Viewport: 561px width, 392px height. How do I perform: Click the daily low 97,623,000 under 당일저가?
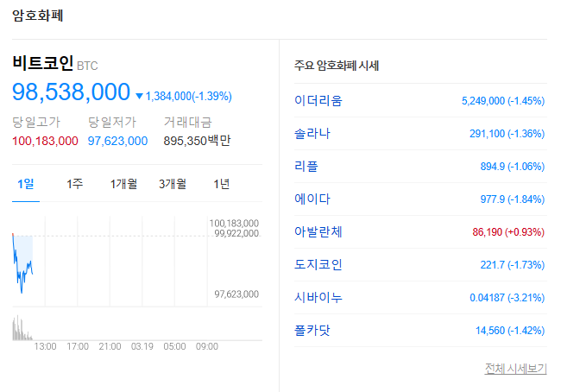(x=117, y=141)
